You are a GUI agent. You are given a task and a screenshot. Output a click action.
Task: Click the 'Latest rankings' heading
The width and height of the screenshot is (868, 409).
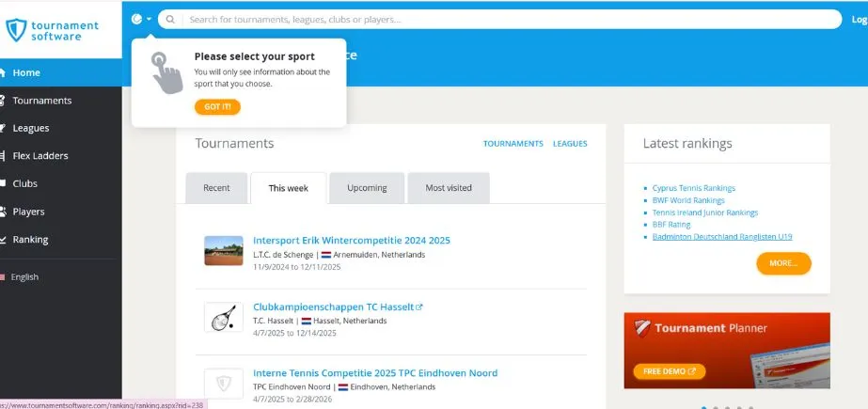[x=687, y=143]
